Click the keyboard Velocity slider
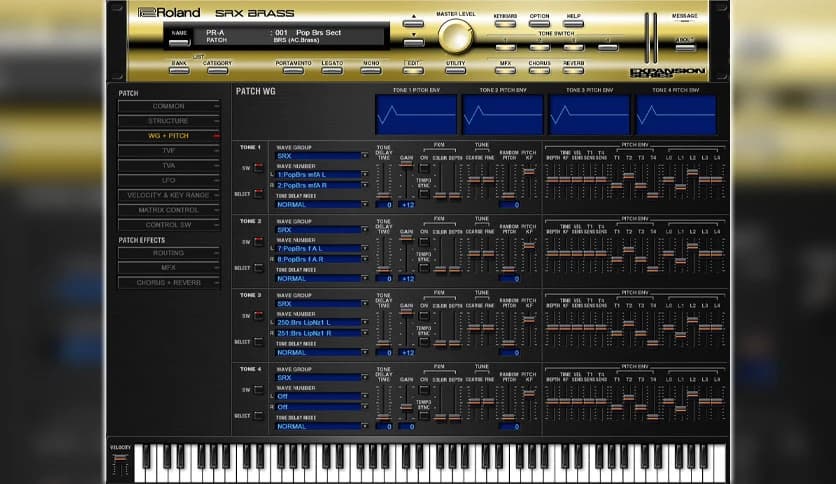Image resolution: width=836 pixels, height=484 pixels. [120, 458]
